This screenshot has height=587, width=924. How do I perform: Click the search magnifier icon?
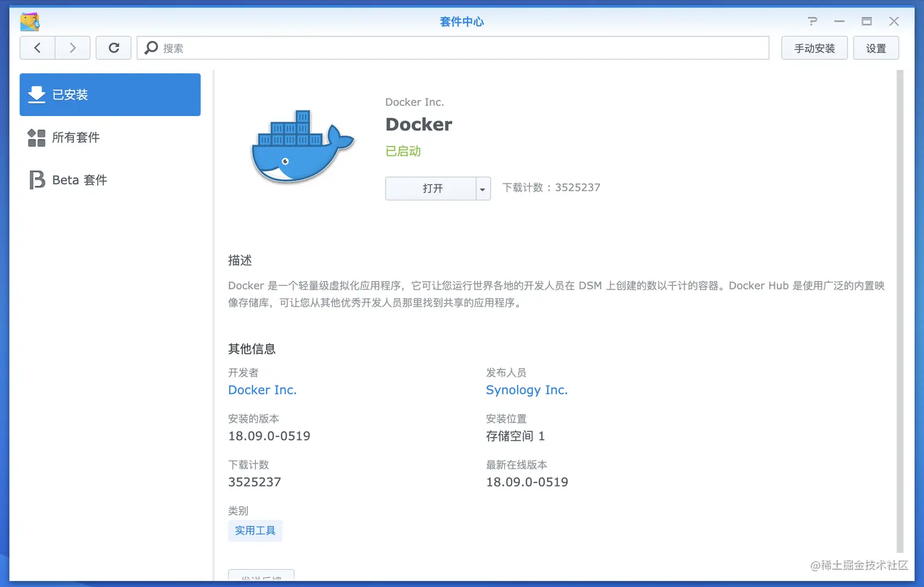tap(151, 48)
